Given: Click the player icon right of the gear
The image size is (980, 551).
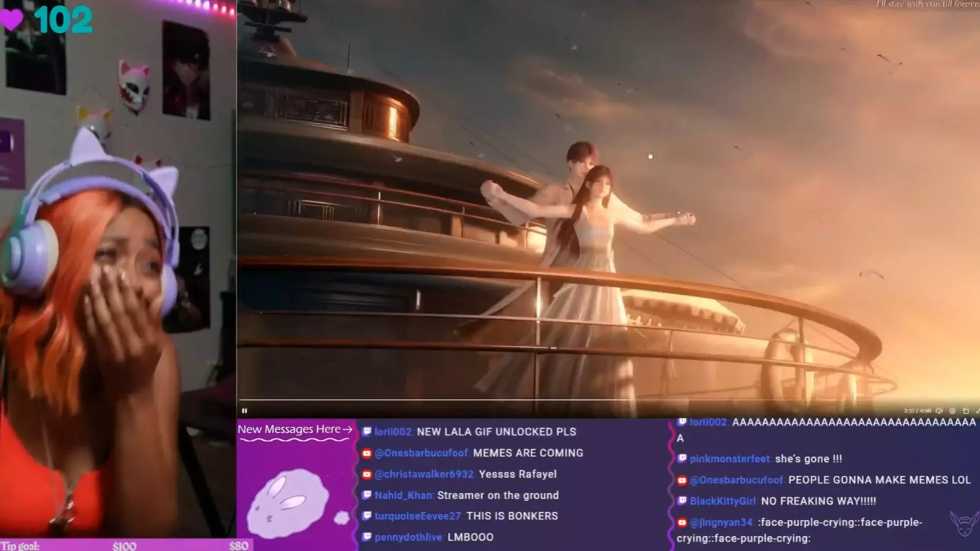Looking at the screenshot, I should (x=966, y=411).
